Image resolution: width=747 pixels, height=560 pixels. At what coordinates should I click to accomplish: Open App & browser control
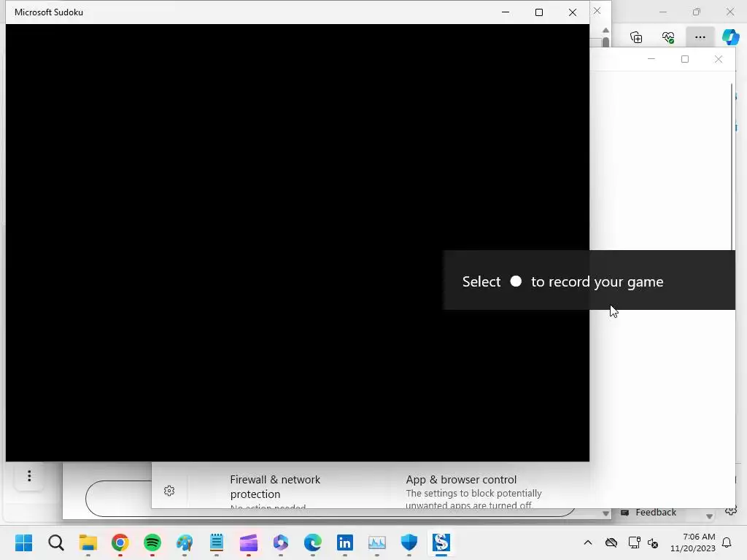(461, 480)
